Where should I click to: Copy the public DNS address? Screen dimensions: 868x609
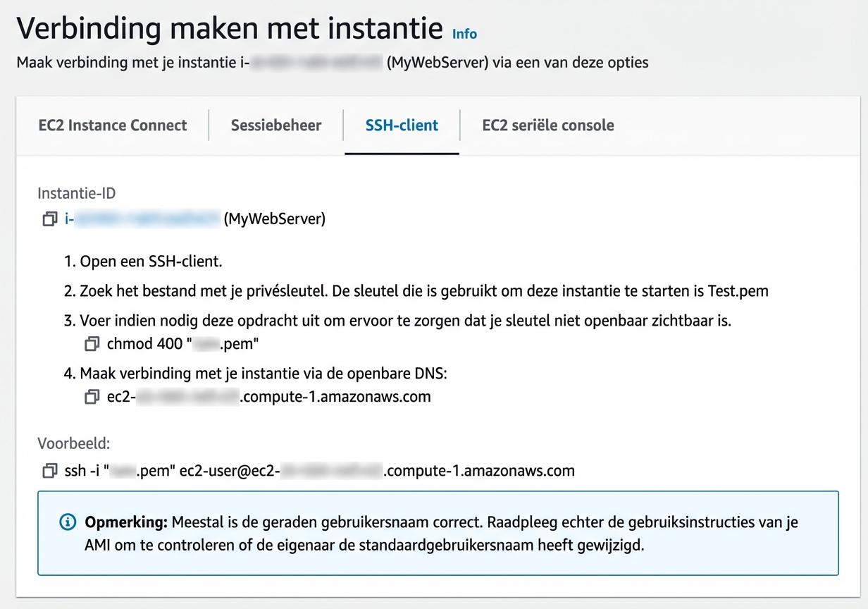(x=92, y=396)
